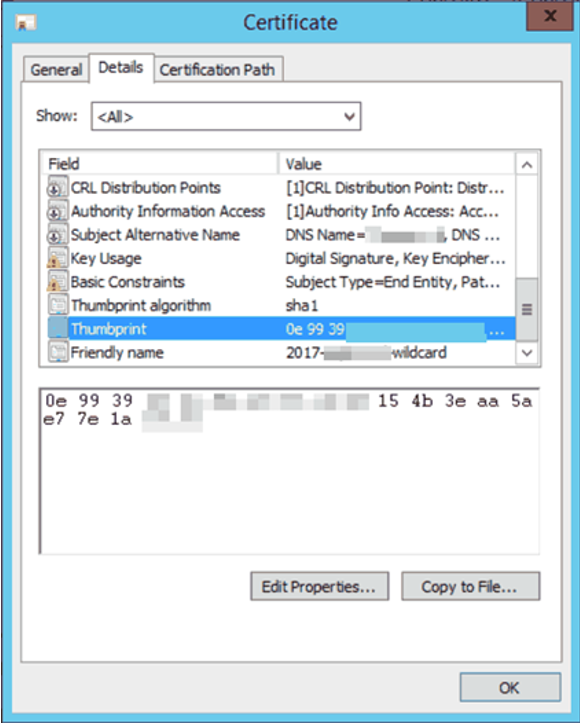Click the field list scroll up arrow

pos(527,165)
